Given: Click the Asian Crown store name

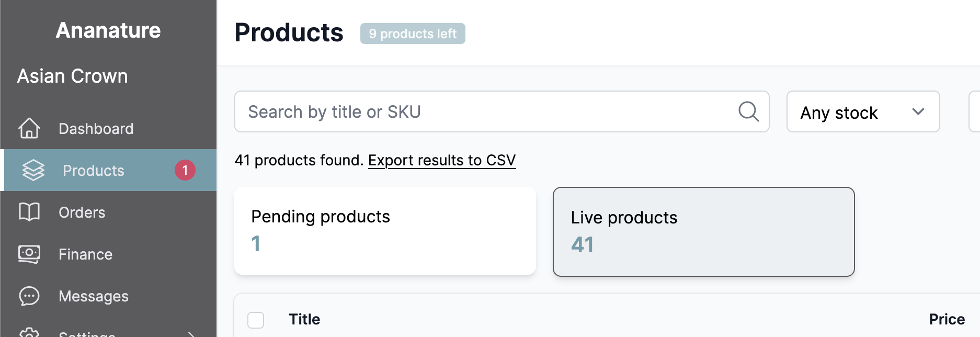Looking at the screenshot, I should 72,76.
